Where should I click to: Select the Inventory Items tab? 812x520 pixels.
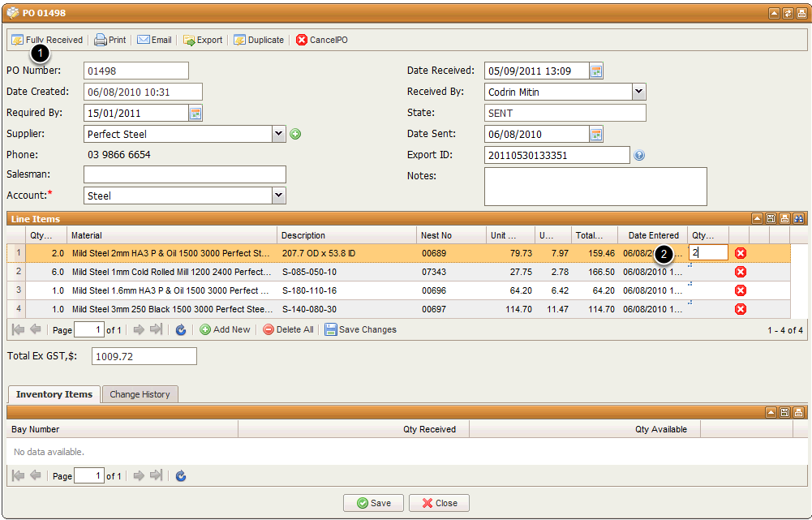54,394
